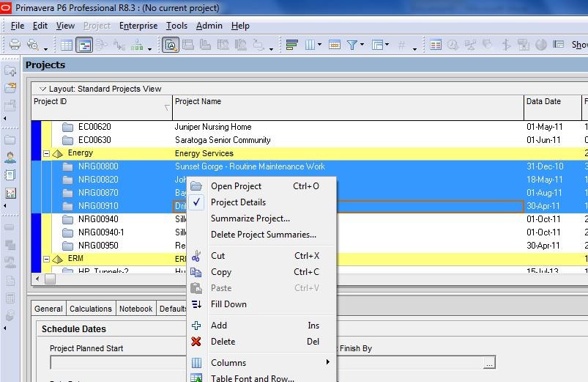Click the Reports sidebar icon
Screen dimensions: 588x382
(x=10, y=175)
